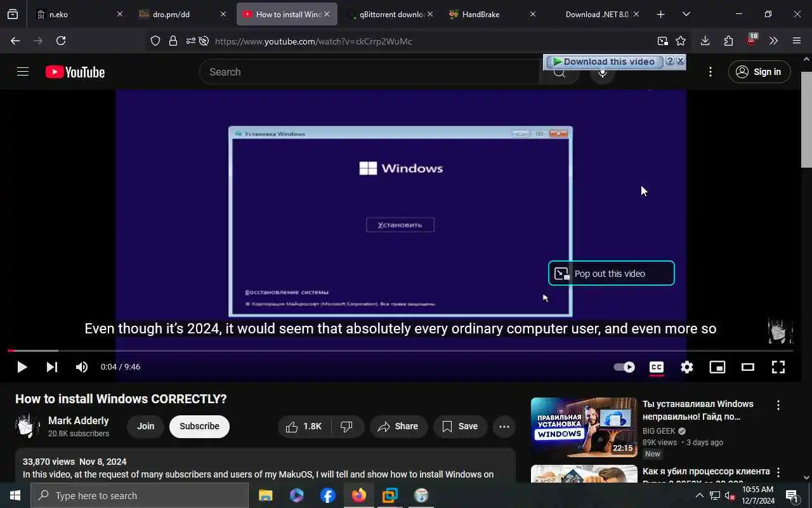Open player settings gear

click(x=687, y=367)
